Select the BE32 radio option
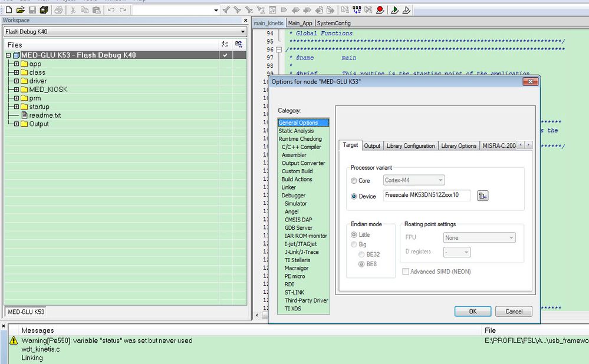 tap(361, 254)
